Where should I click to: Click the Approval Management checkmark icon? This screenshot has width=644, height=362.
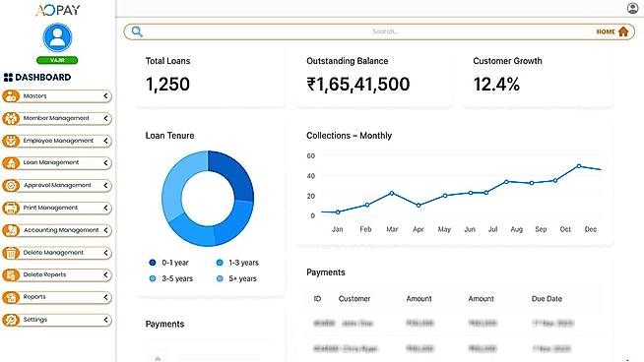click(x=11, y=186)
